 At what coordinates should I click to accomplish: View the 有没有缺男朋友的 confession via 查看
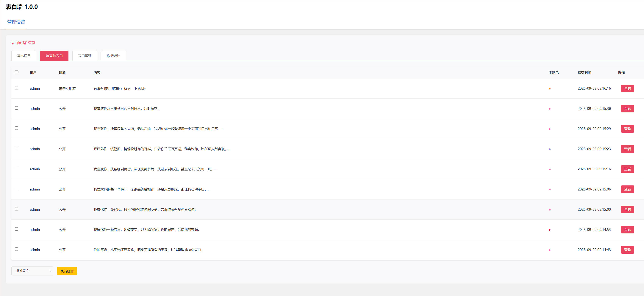tap(627, 88)
